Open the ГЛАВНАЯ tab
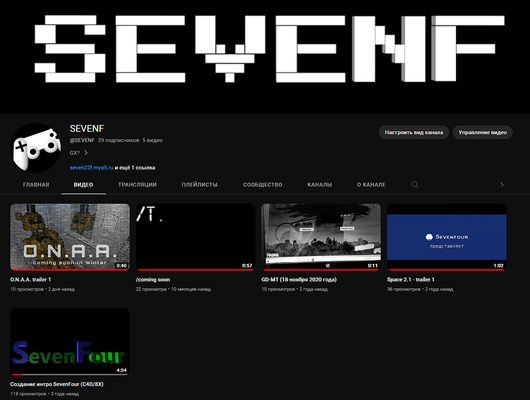 tap(36, 185)
